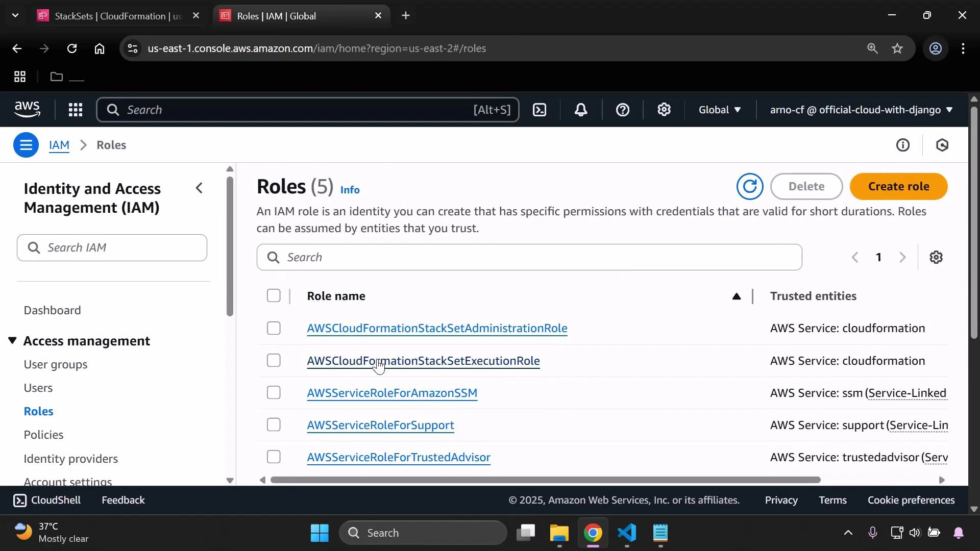Go to console home via AWS logo
The width and height of the screenshot is (980, 551).
[x=27, y=109]
